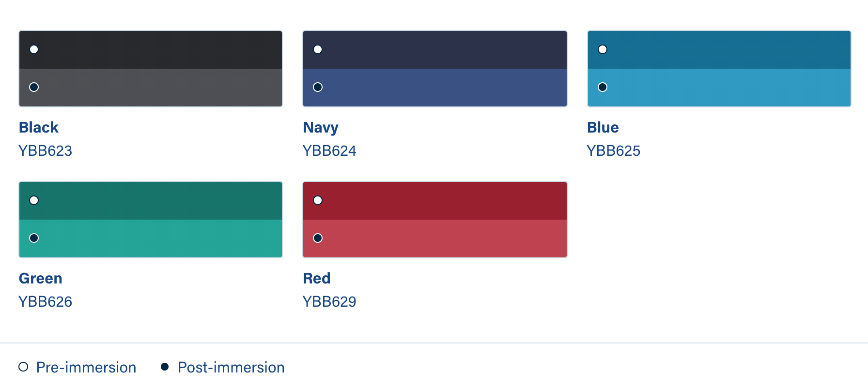Click the post-immersion dot on the Navy swatch
868x387 pixels.
coord(318,87)
